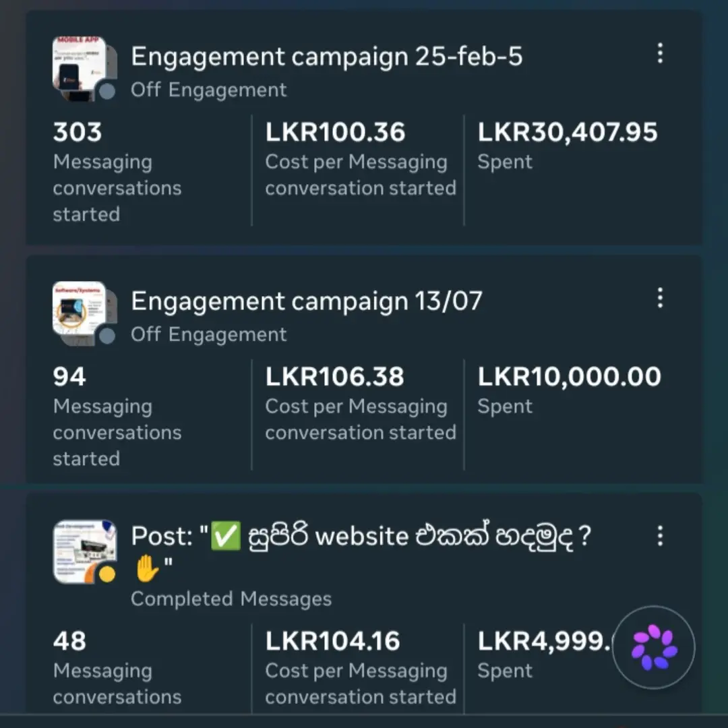
Task: Click yellow Completed status dot on post ad
Action: [107, 574]
